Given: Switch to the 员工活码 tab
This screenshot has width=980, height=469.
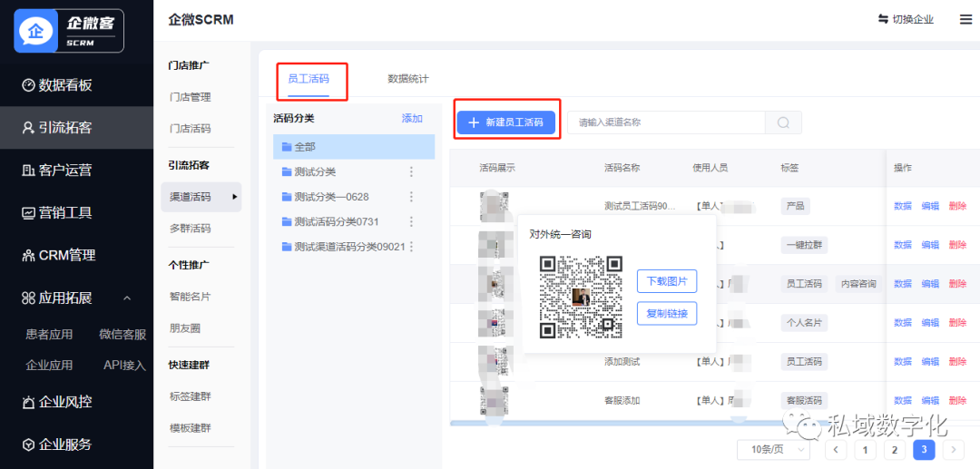Looking at the screenshot, I should point(309,79).
